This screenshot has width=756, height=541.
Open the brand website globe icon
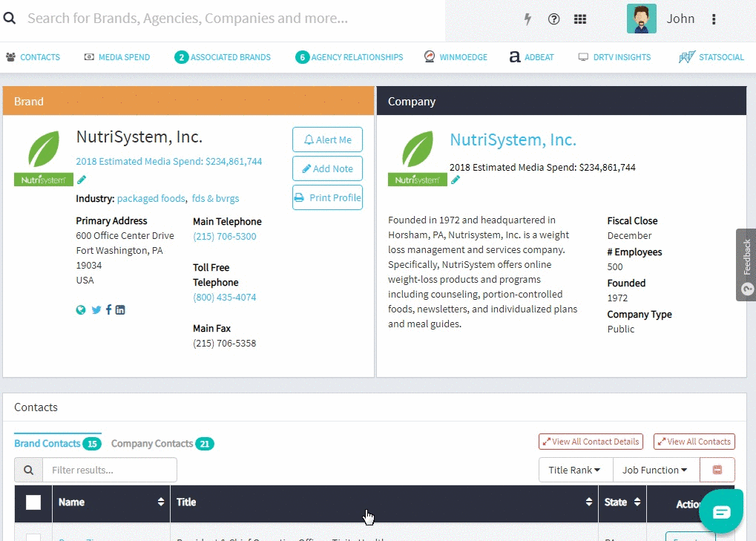(x=81, y=310)
